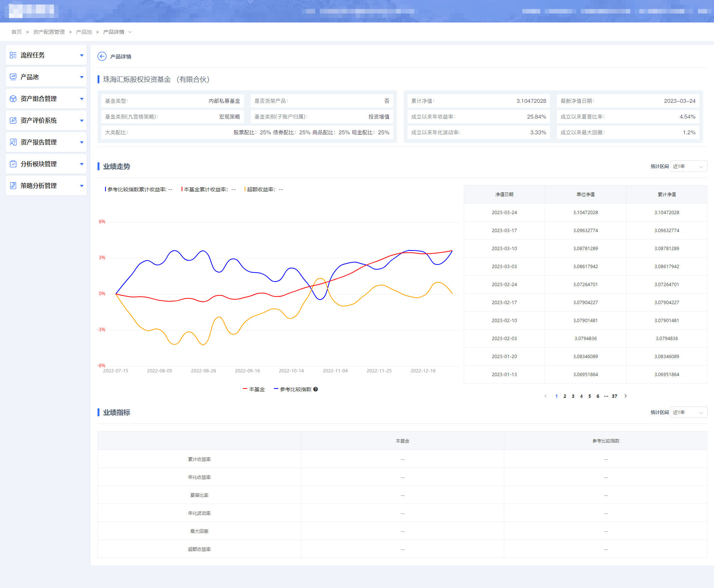
Task: Open 产品池 sidebar menu item
Action: pyautogui.click(x=46, y=77)
